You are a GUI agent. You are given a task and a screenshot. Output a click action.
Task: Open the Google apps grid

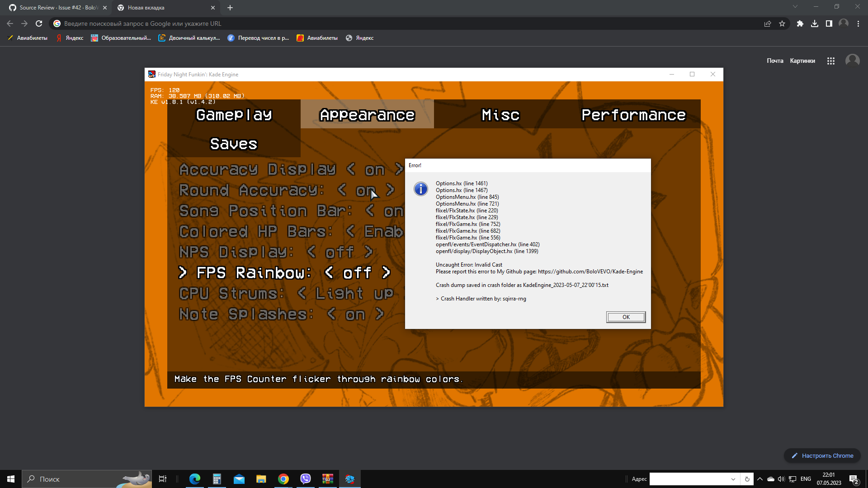[831, 60]
